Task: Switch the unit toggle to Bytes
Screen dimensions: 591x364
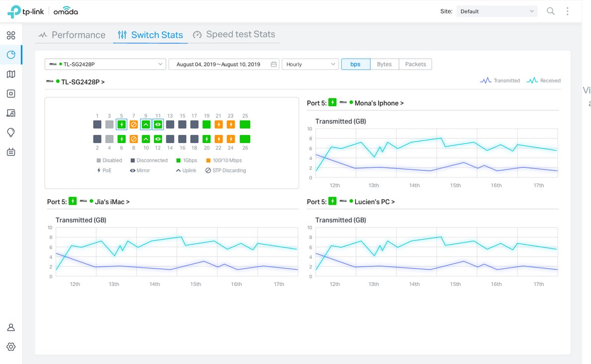Action: (x=384, y=64)
